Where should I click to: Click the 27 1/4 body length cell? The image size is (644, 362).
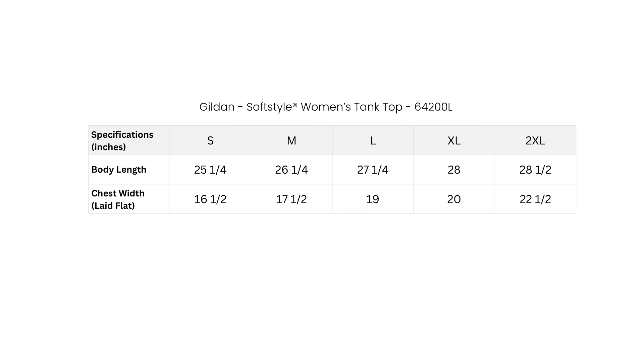click(373, 170)
